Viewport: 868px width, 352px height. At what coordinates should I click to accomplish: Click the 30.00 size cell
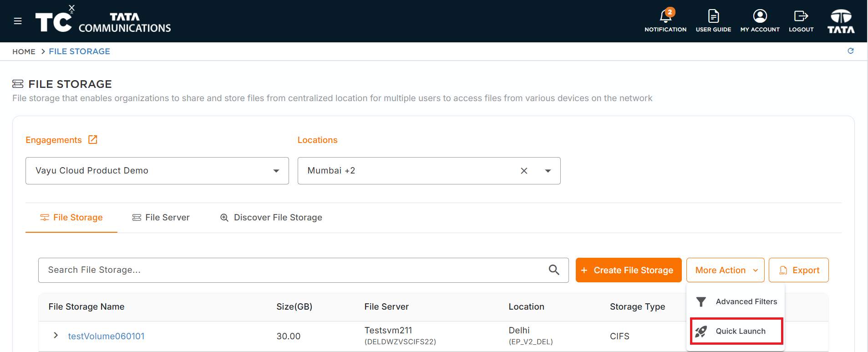[x=289, y=336]
